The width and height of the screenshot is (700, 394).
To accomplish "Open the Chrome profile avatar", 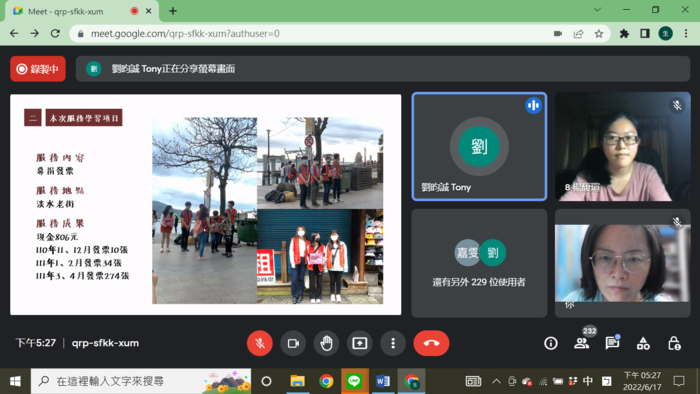I will click(666, 33).
